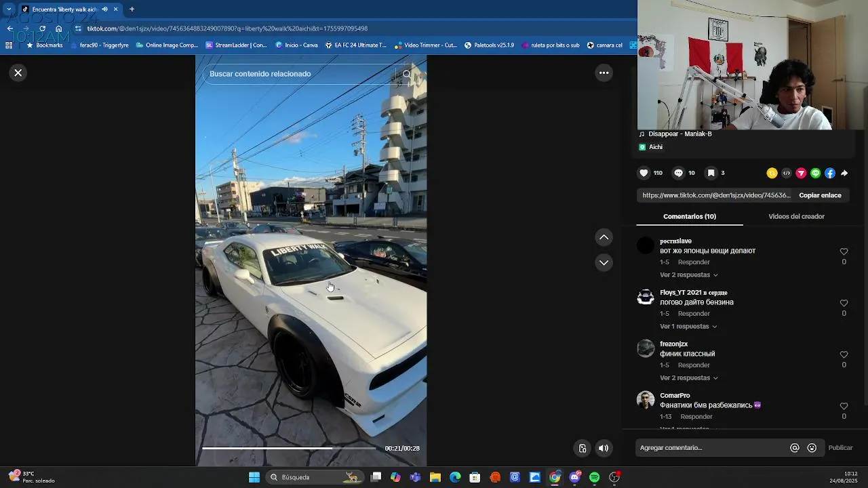Image resolution: width=868 pixels, height=488 pixels.
Task: Open the weather widget showing 33°C
Action: pos(31,477)
